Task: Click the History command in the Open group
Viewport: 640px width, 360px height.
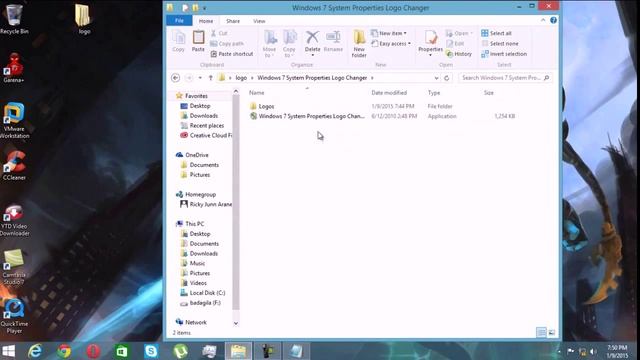Action: (459, 54)
